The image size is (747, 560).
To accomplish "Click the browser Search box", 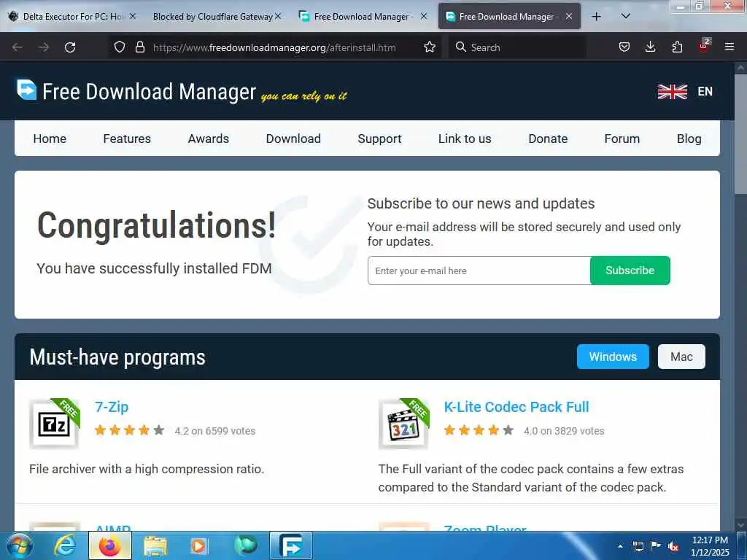I will click(x=517, y=47).
